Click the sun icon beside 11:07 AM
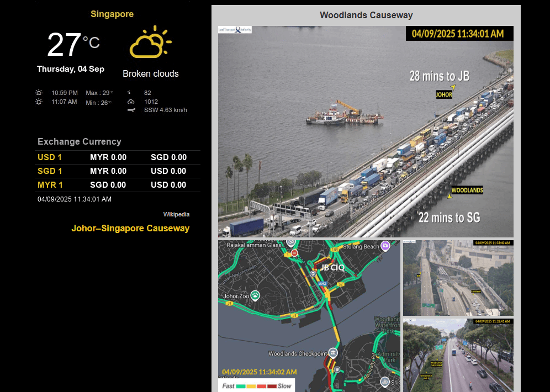 coord(39,102)
